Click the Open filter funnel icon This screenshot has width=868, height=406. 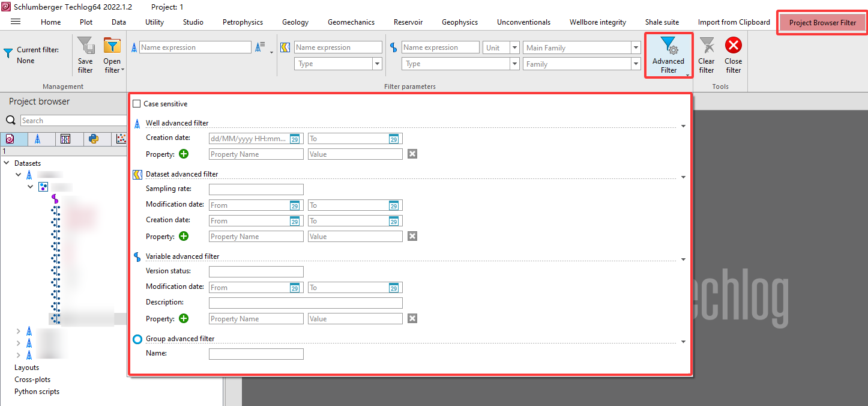point(112,46)
